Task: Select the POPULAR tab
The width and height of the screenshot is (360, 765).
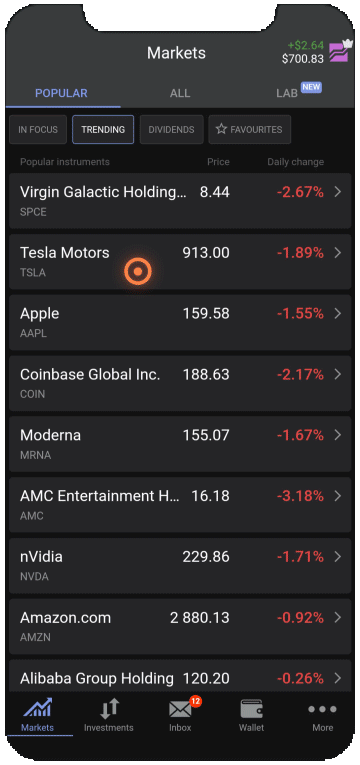Action: pyautogui.click(x=61, y=93)
